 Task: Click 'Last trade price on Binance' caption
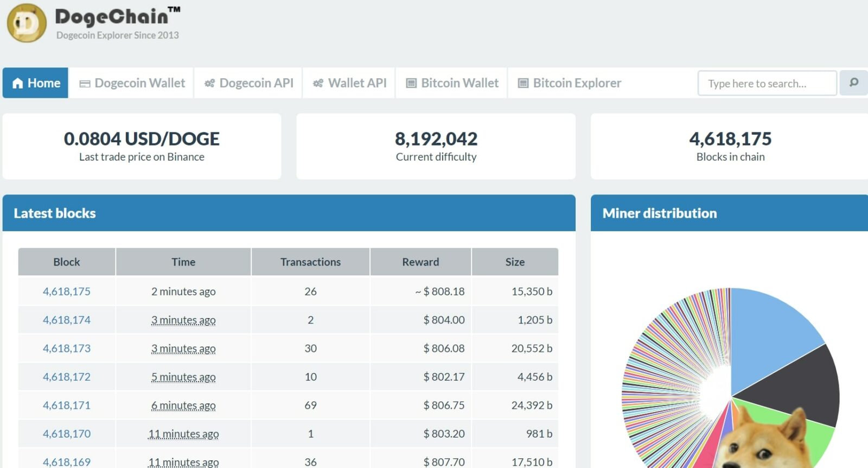pyautogui.click(x=142, y=157)
